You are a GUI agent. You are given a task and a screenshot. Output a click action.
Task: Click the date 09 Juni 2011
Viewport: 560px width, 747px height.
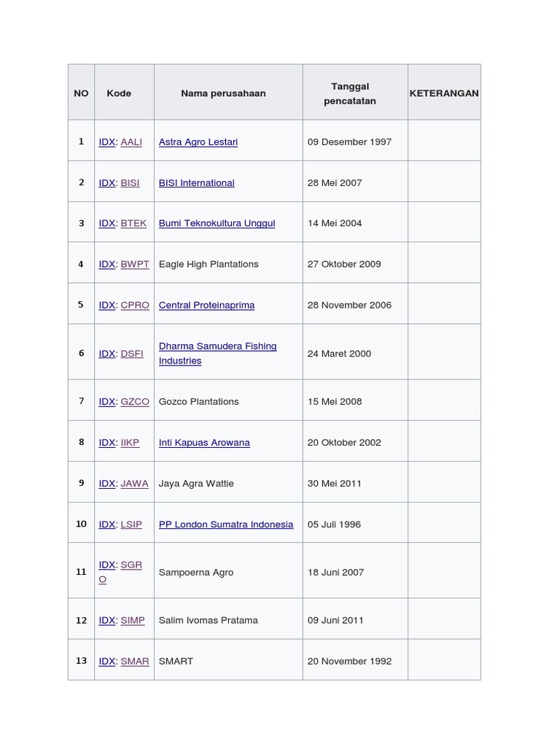point(335,621)
